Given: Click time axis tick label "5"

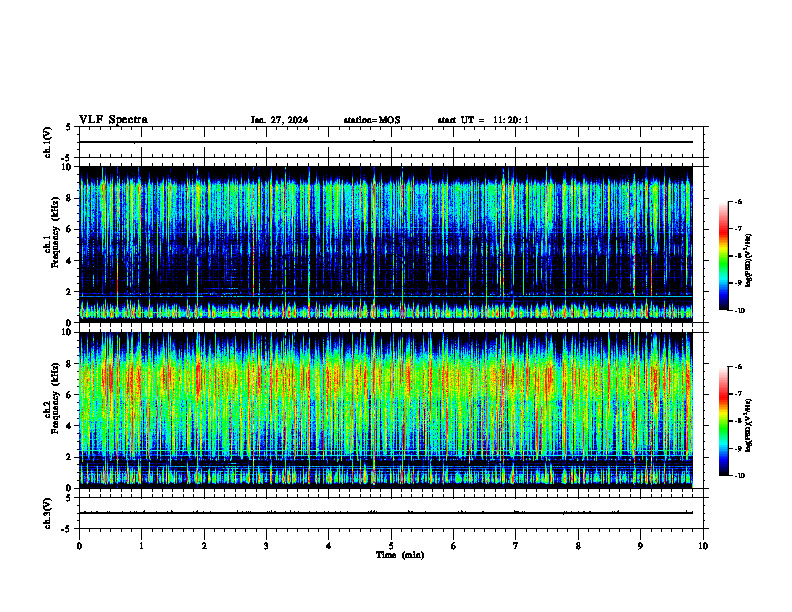Looking at the screenshot, I should pyautogui.click(x=391, y=546).
